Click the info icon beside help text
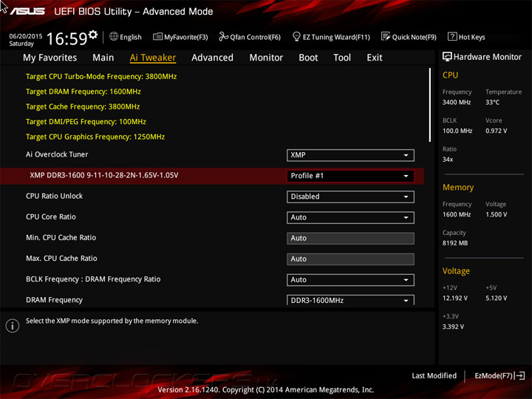532x399 pixels. [x=13, y=326]
